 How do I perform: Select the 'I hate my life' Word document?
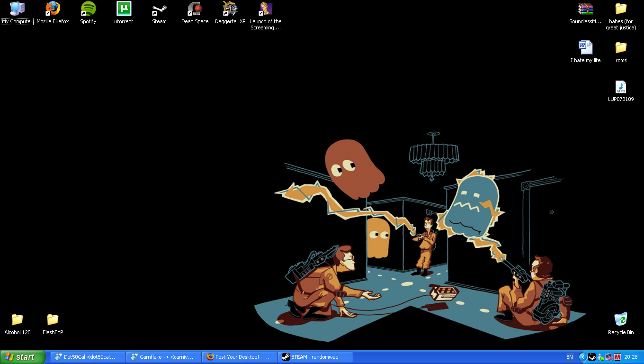(585, 48)
